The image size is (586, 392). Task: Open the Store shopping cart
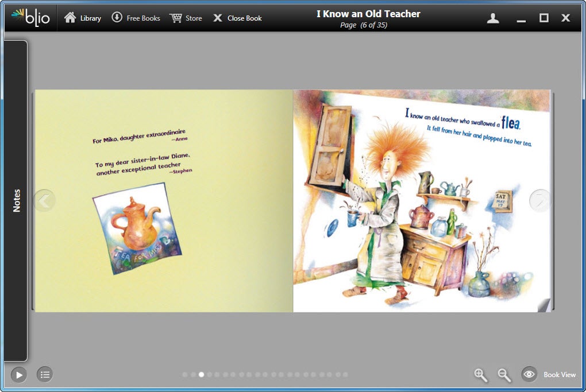click(186, 18)
